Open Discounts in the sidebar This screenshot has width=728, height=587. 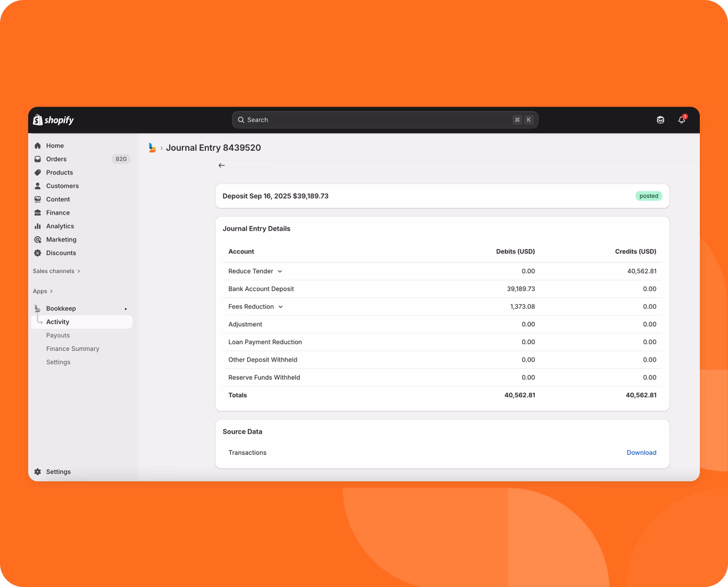(61, 253)
